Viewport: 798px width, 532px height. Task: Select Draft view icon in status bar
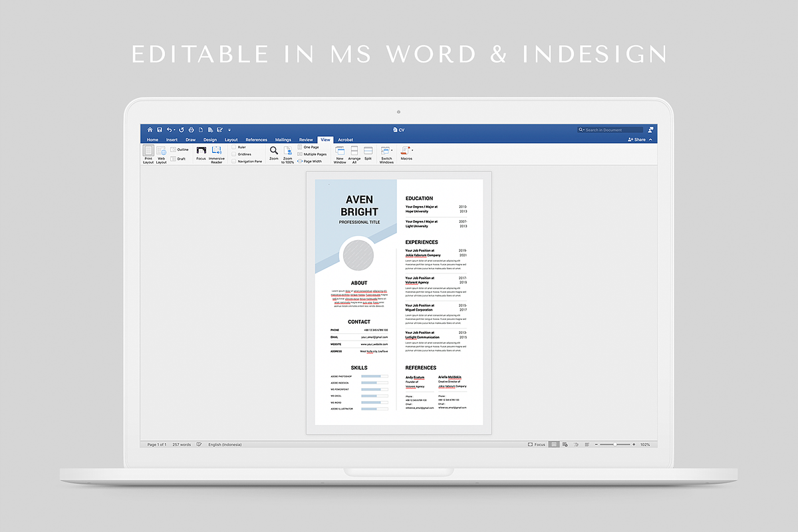[x=587, y=444]
